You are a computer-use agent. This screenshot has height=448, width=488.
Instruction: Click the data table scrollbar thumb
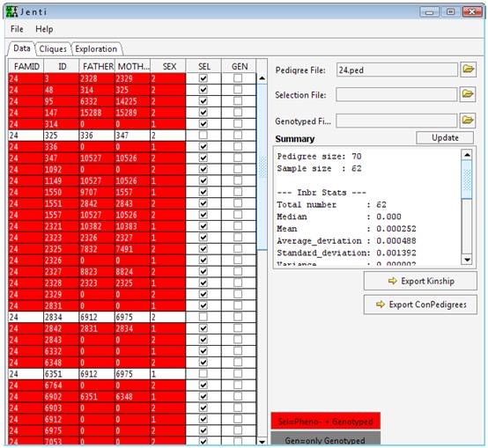click(x=262, y=166)
